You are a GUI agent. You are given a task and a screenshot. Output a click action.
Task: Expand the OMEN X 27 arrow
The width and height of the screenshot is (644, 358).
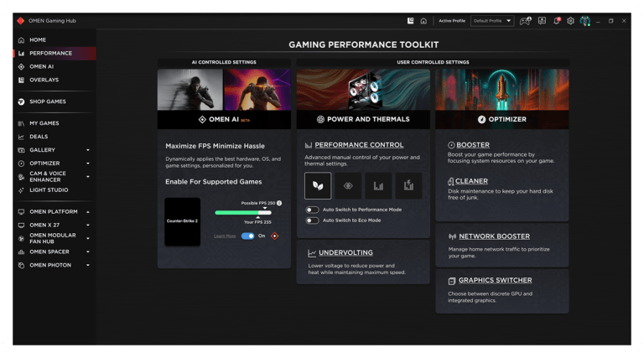[x=88, y=226]
